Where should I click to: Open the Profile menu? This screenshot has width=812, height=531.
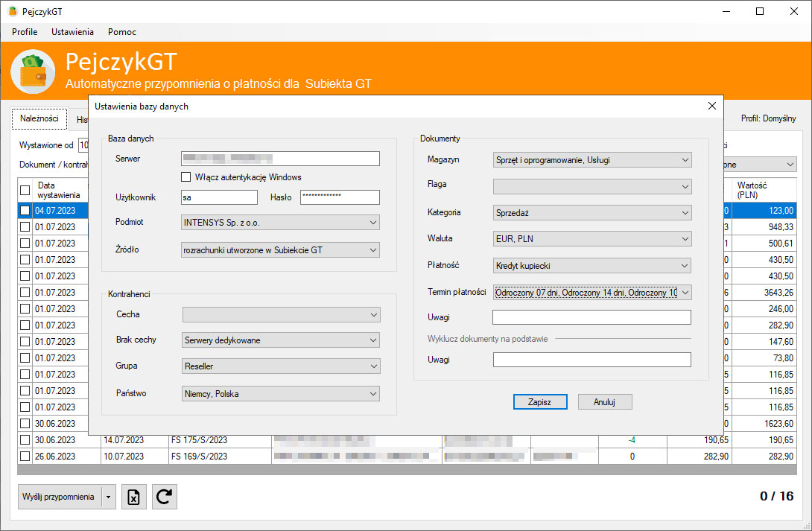pos(25,31)
